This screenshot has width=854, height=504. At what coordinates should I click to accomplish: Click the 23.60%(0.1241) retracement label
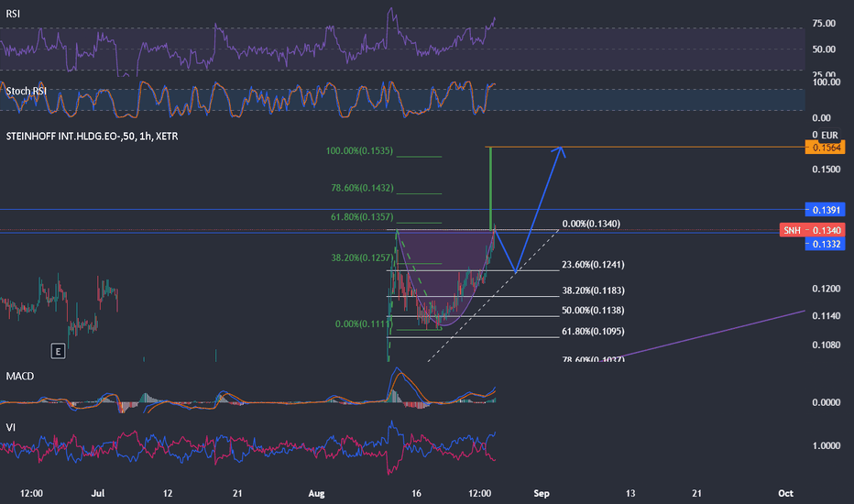click(593, 264)
